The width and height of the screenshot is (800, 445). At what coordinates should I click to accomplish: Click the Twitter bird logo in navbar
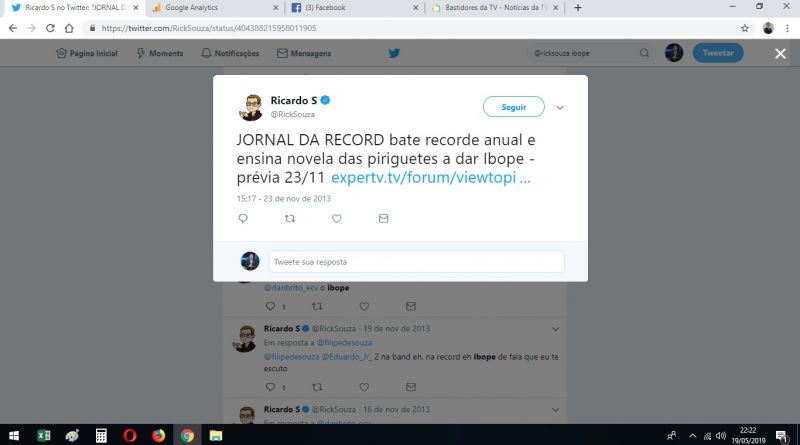click(394, 53)
